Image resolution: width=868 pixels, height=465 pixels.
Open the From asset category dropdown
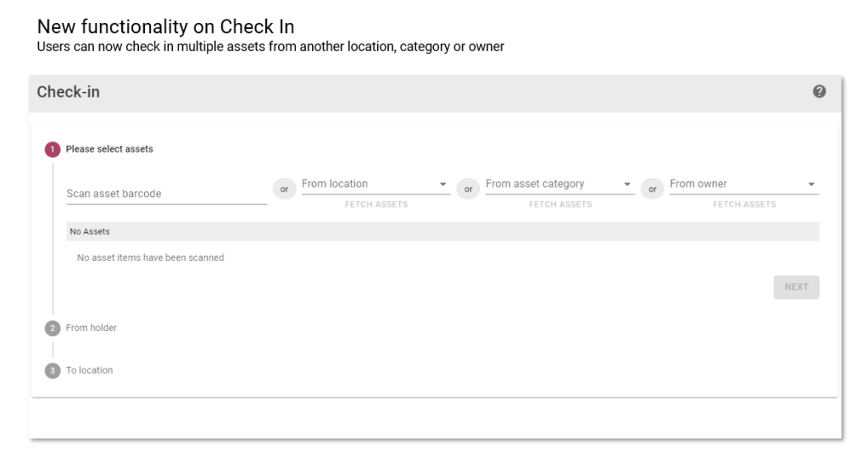[x=560, y=184]
